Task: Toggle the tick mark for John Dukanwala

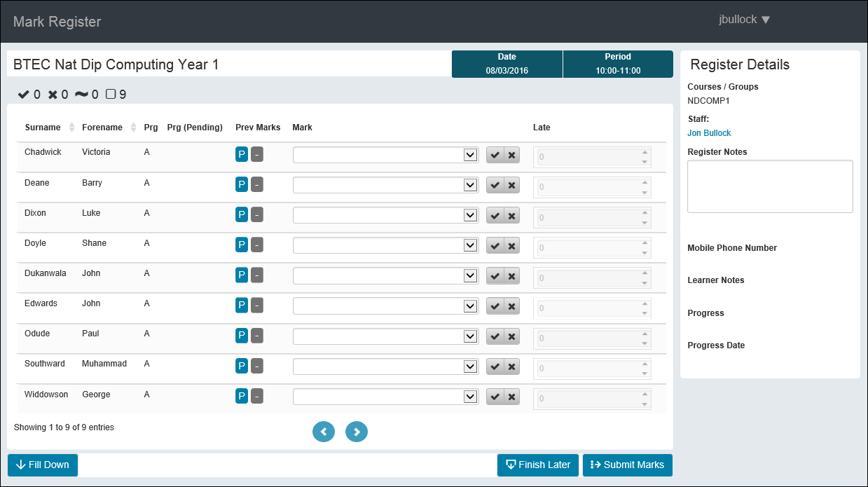Action: click(495, 276)
